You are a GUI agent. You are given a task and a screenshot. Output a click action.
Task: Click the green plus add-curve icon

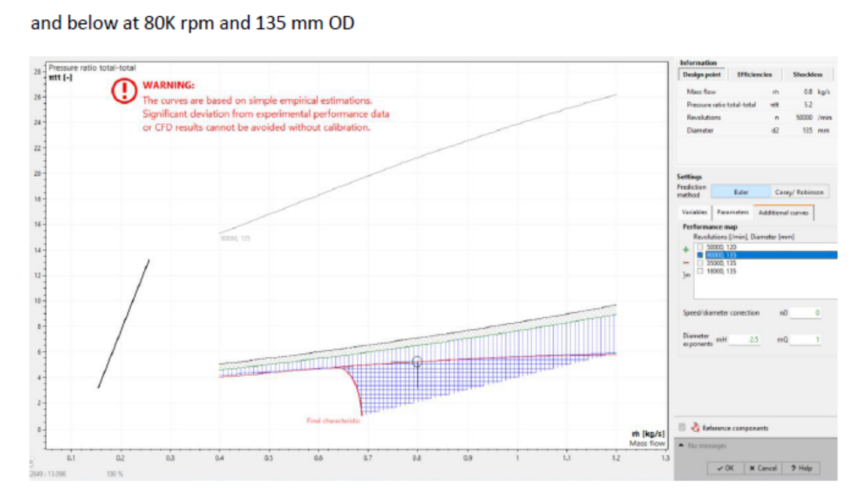coord(686,250)
